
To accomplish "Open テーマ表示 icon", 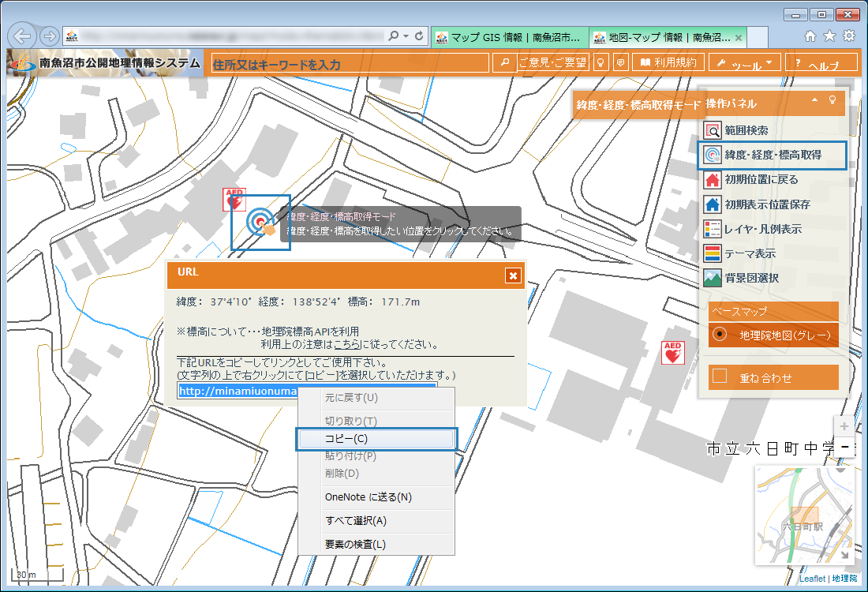I will point(713,253).
